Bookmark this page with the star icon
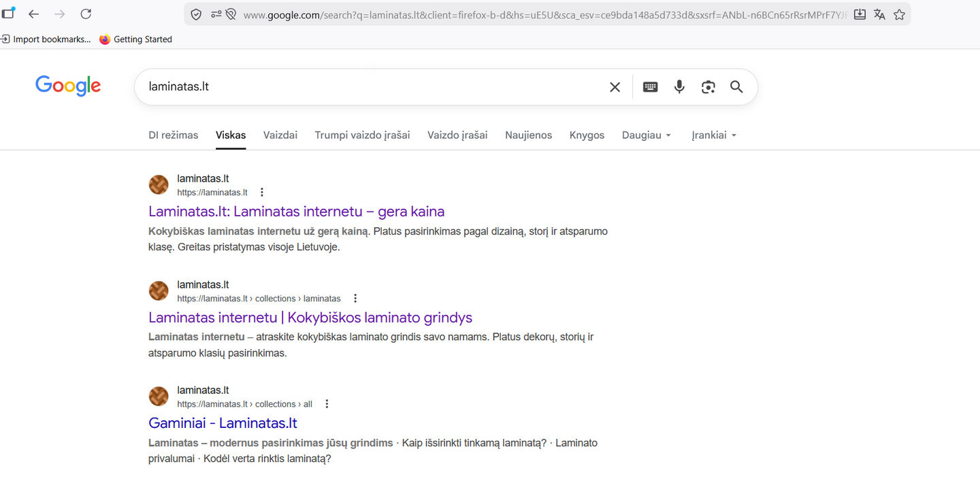 [x=899, y=14]
